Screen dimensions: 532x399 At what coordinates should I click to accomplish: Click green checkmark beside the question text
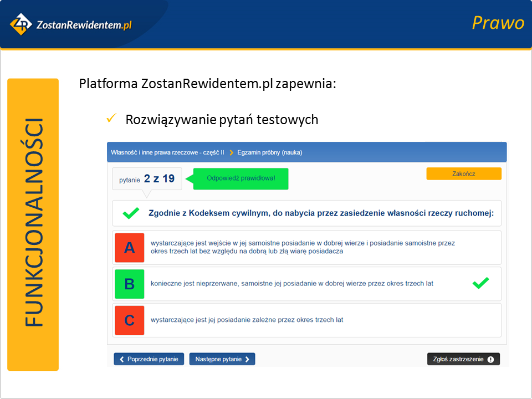tap(131, 213)
